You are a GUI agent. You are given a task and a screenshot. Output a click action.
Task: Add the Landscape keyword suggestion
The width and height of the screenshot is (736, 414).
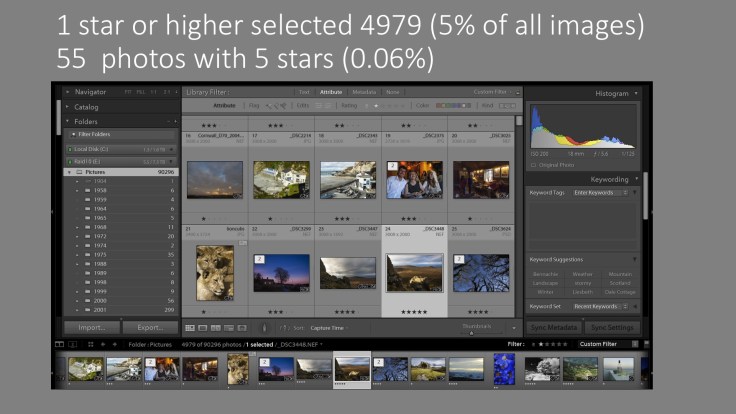(545, 283)
